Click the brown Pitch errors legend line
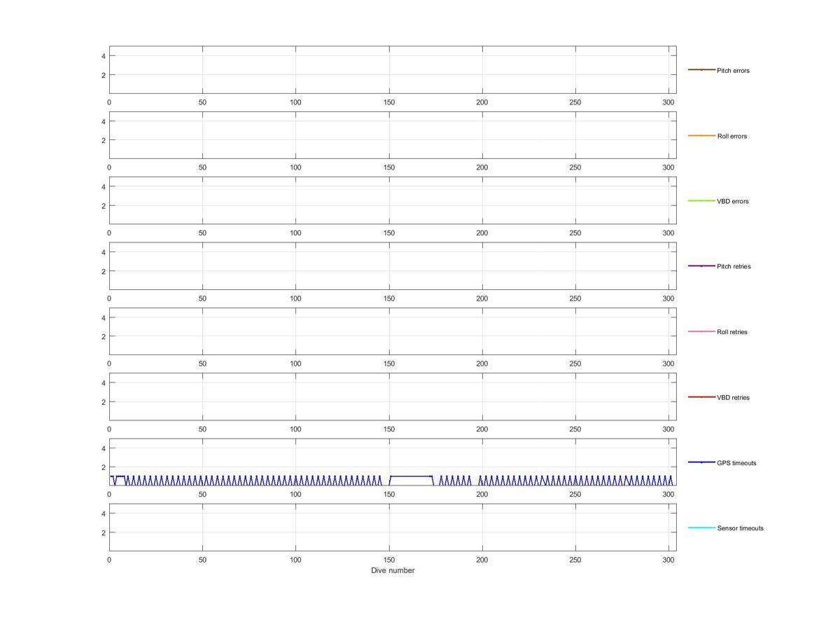Viewport: 840px width, 620px height. coord(701,70)
